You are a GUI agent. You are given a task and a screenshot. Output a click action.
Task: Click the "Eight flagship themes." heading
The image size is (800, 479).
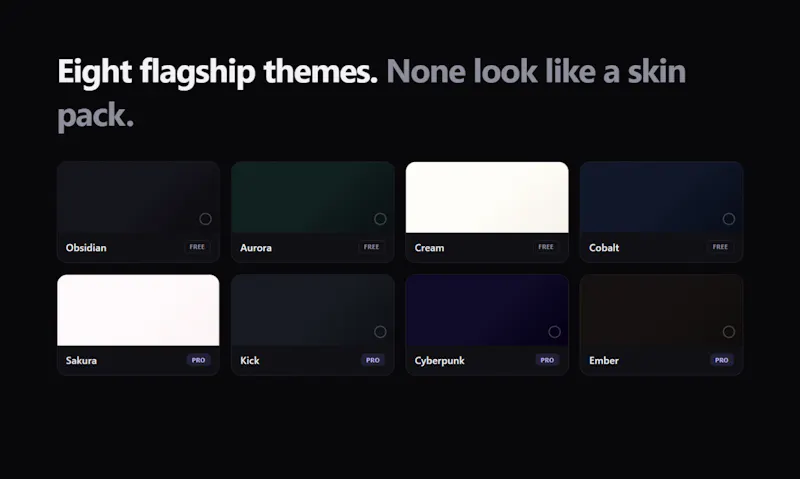pyautogui.click(x=218, y=72)
